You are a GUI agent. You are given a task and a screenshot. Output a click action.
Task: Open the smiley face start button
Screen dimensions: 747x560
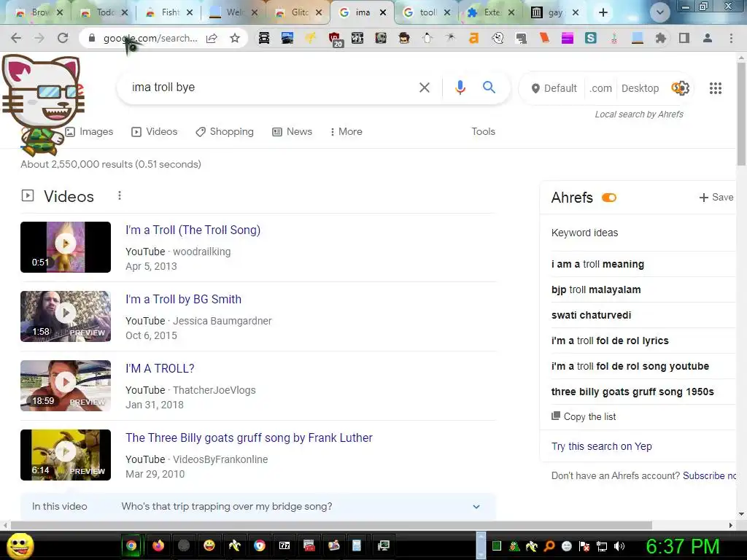pos(20,546)
